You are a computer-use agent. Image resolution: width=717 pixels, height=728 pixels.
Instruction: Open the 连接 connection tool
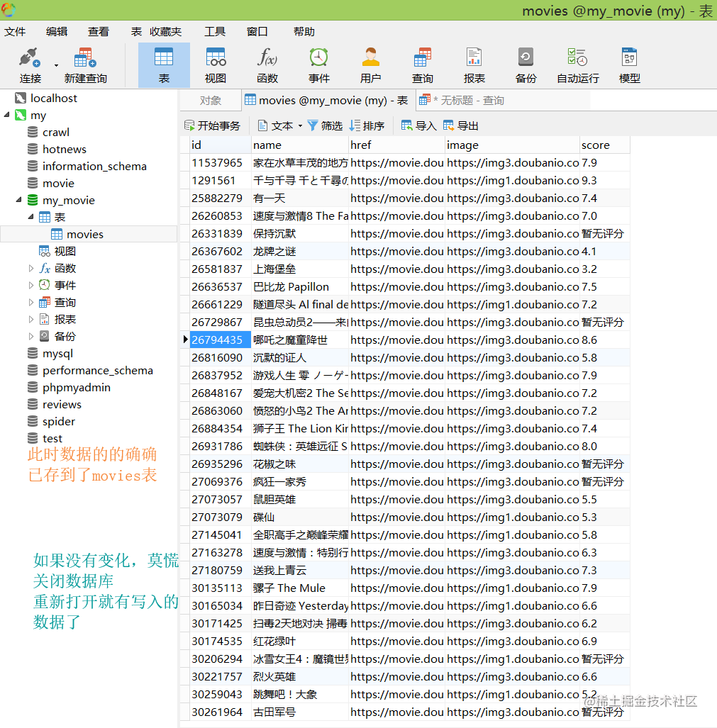30,65
